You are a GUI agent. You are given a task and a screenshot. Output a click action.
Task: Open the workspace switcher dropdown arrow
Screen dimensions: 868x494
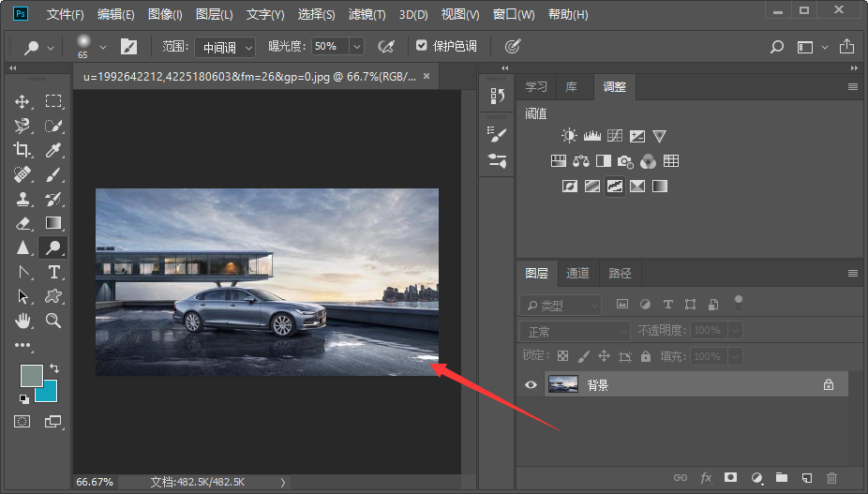pos(825,47)
